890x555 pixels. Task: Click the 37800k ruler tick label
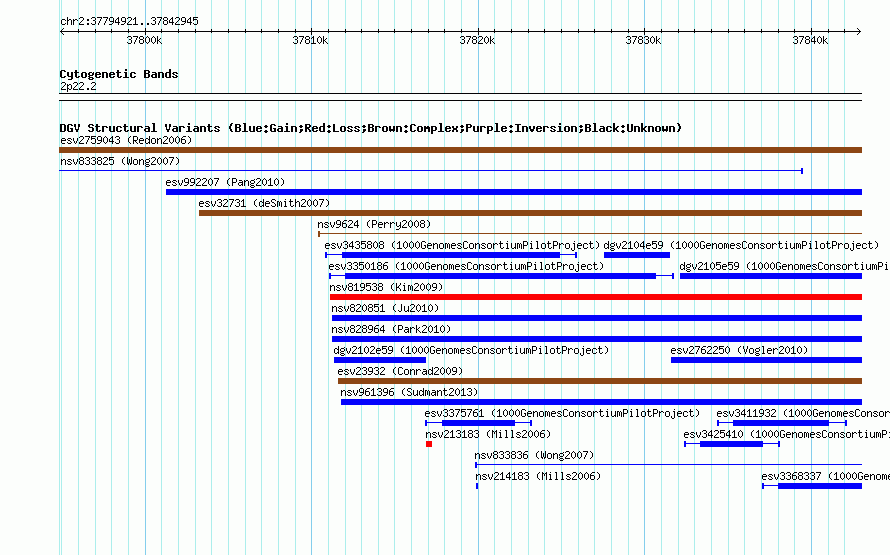click(x=144, y=40)
